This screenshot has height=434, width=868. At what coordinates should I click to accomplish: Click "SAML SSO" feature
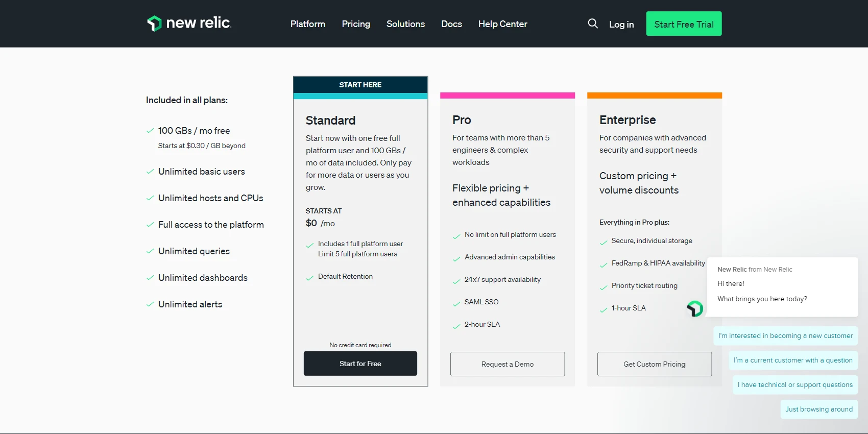pos(481,302)
